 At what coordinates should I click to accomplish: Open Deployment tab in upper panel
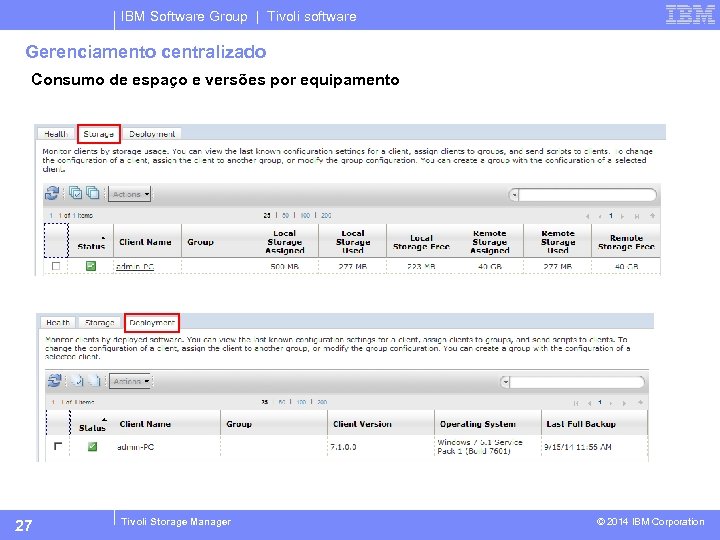coord(152,134)
